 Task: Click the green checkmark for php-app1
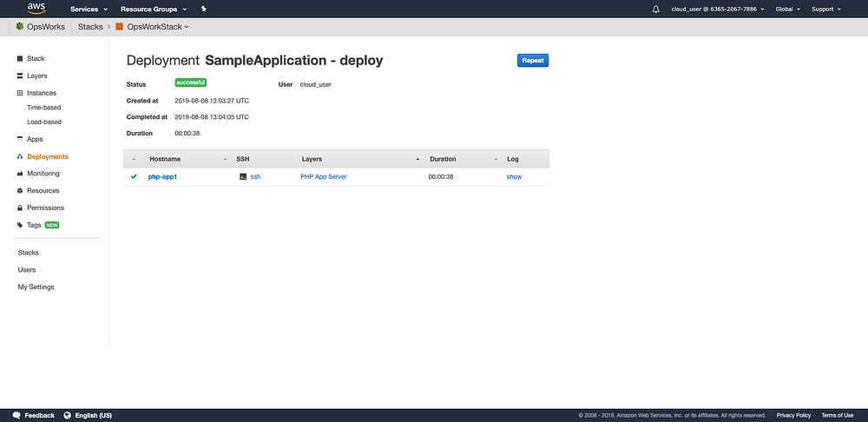(134, 176)
